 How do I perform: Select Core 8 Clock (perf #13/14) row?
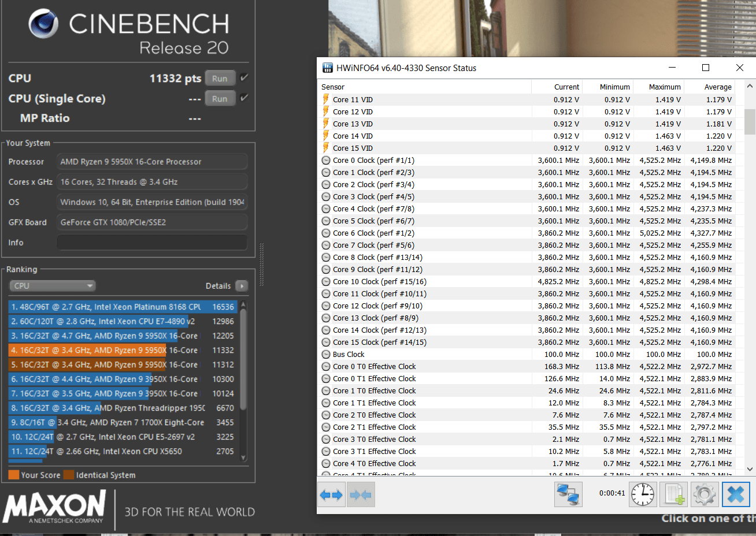[527, 257]
